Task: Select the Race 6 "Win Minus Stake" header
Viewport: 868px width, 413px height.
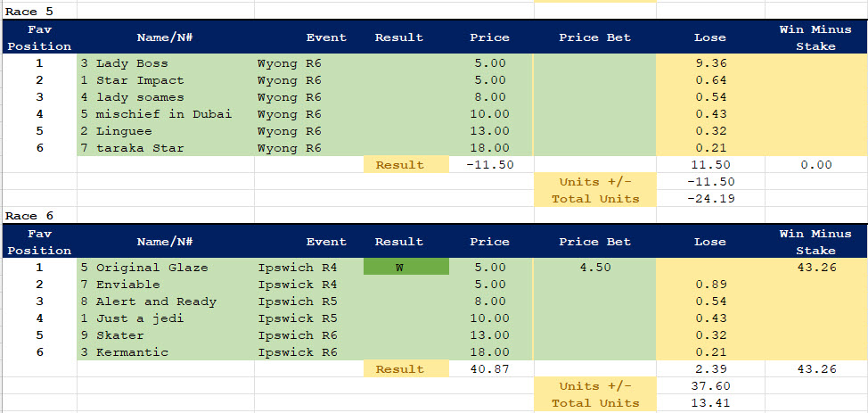Action: point(815,242)
